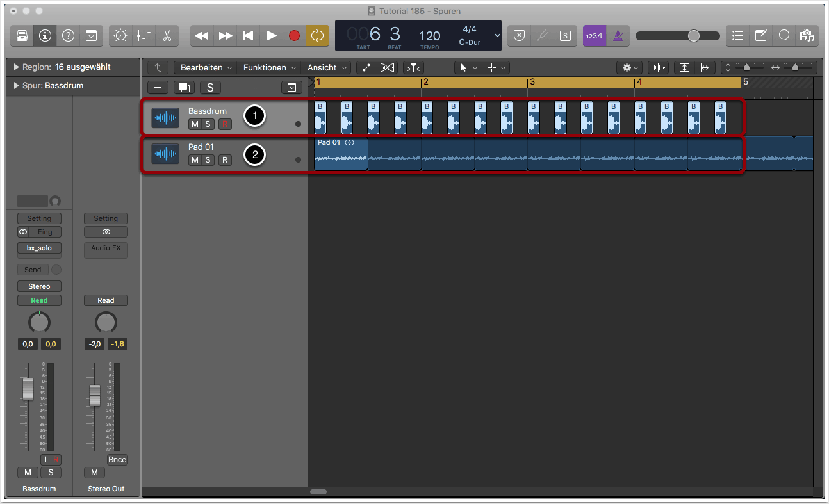This screenshot has width=829, height=504.
Task: Click the red Record button
Action: tap(294, 36)
